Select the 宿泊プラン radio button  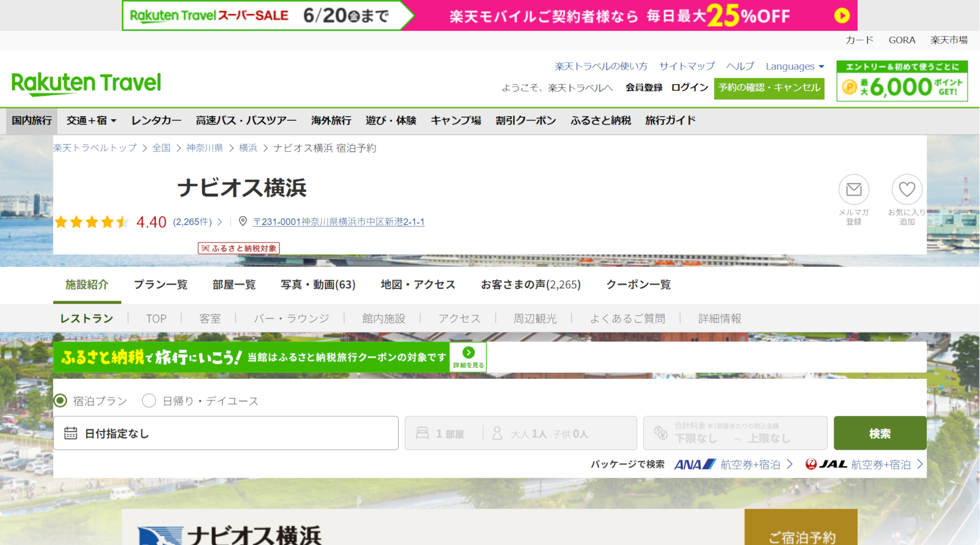click(x=60, y=401)
